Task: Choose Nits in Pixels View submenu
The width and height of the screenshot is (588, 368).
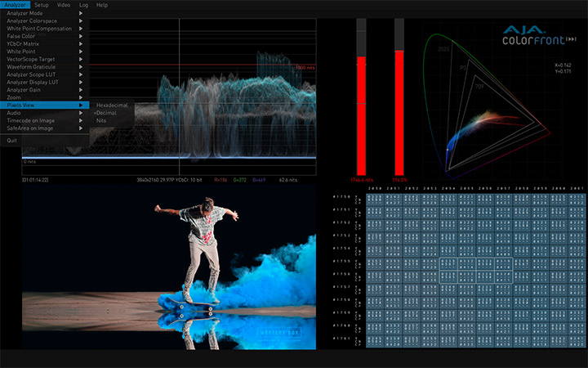Action: 102,120
